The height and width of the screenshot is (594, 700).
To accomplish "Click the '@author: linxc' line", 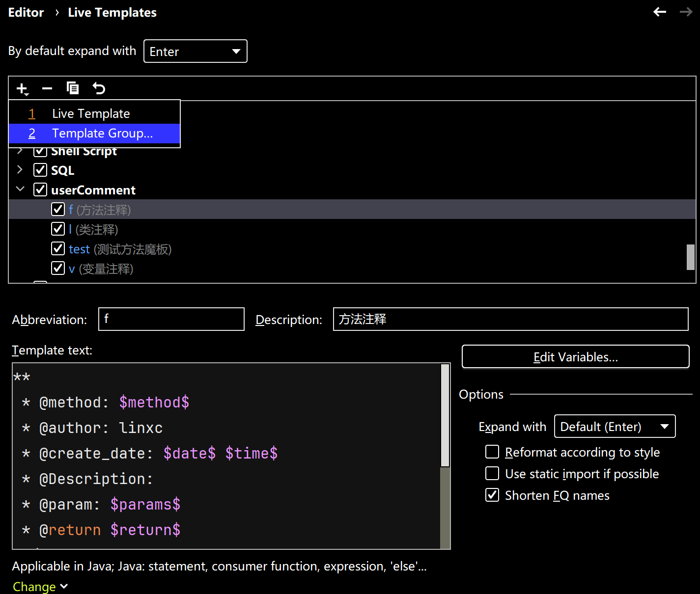I will tap(93, 428).
